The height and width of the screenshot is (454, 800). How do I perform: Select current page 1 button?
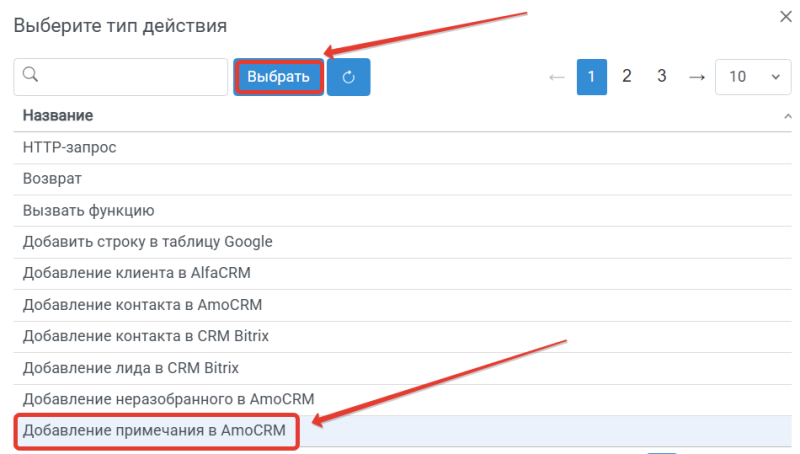coord(592,77)
